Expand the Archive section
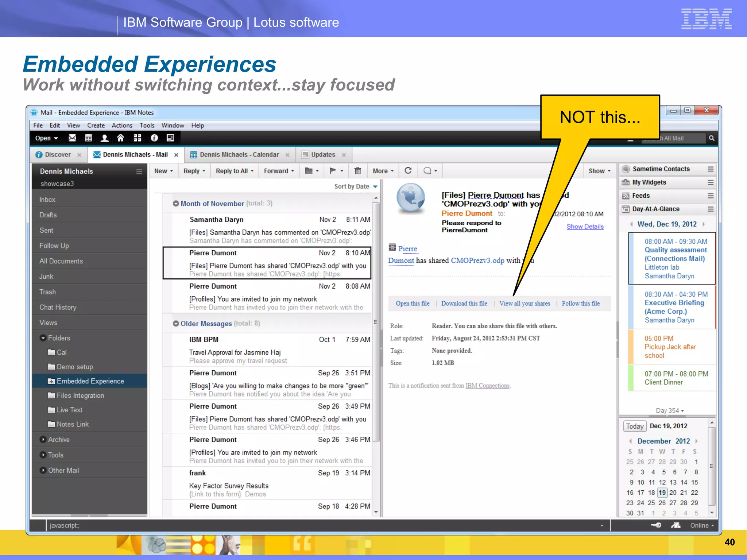Screen dimensions: 747x560 tap(43, 440)
